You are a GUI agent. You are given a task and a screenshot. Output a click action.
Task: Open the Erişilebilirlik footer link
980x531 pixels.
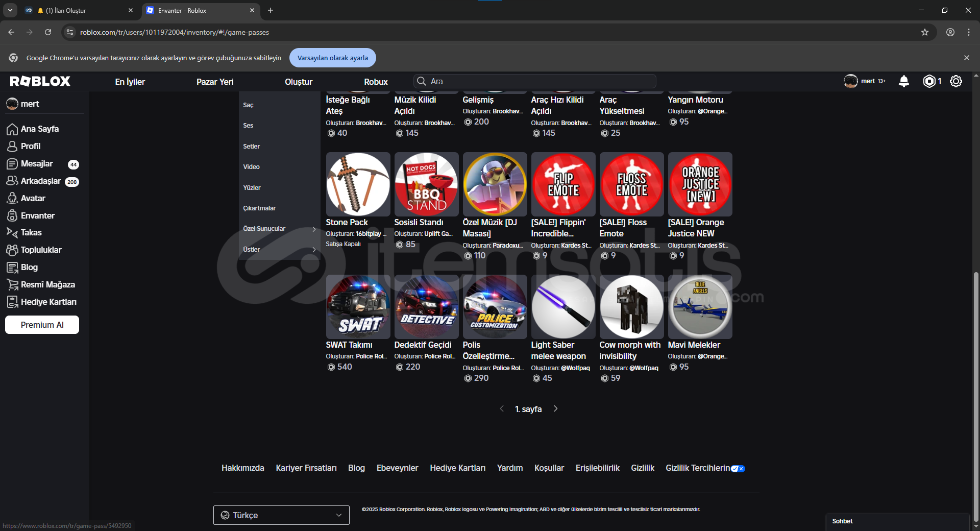[598, 468]
